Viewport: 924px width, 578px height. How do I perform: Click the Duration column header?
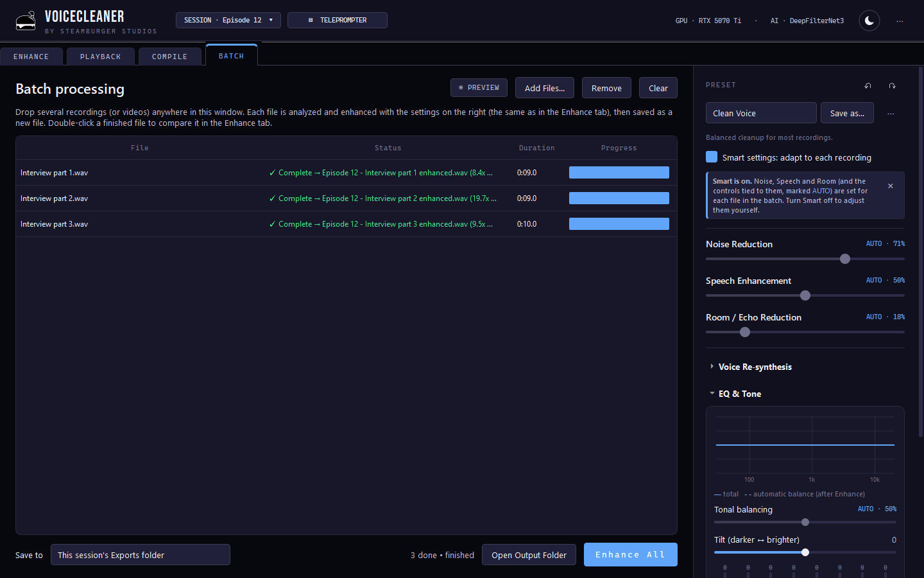[537, 148]
